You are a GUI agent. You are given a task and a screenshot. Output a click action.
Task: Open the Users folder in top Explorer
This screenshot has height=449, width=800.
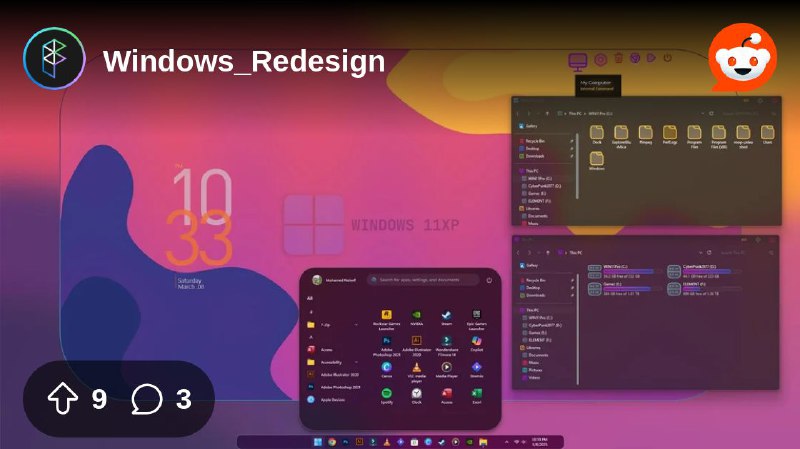(x=767, y=135)
